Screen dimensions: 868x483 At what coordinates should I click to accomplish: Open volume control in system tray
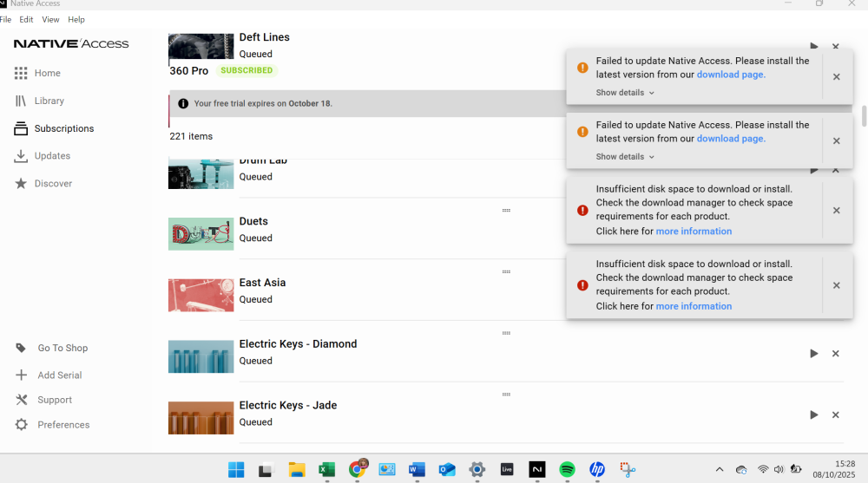[x=779, y=470]
